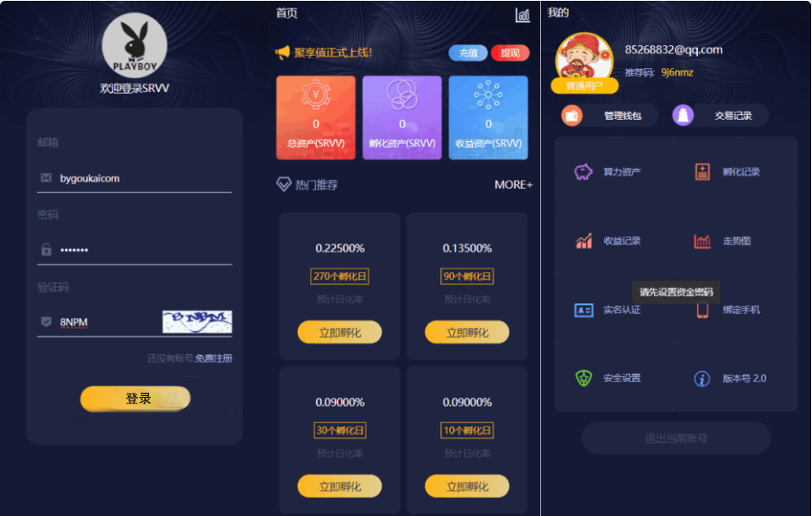Click the email input field with bygoukaicom
The width and height of the screenshot is (812, 516).
point(135,179)
